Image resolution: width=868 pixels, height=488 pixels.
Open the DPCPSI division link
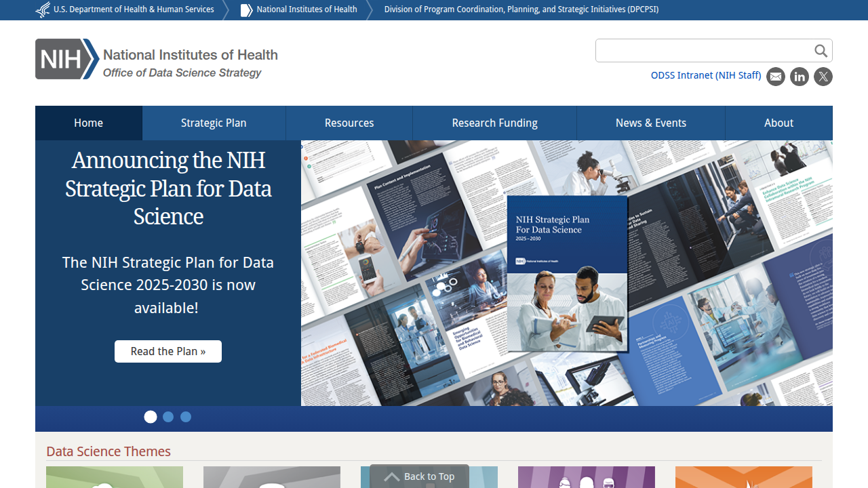pos(521,9)
